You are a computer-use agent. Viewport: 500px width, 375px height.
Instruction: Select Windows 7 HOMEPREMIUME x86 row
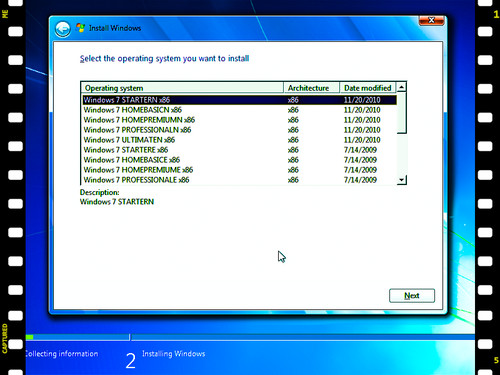click(x=239, y=170)
